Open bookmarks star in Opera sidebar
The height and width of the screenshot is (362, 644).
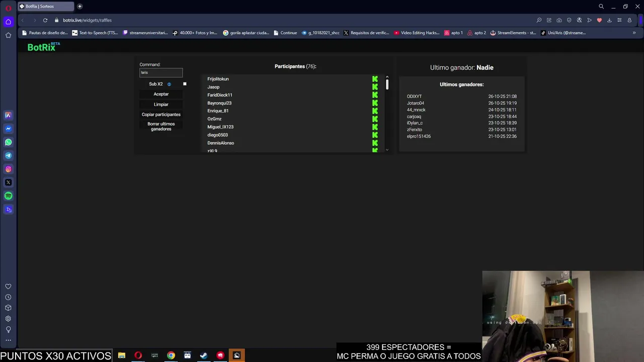click(x=8, y=35)
